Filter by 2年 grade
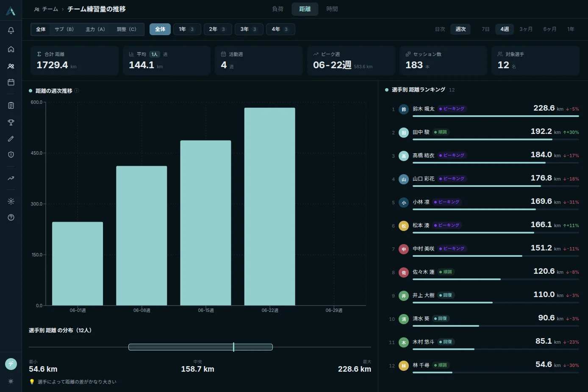Image resolution: width=588 pixels, height=392 pixels. click(218, 29)
